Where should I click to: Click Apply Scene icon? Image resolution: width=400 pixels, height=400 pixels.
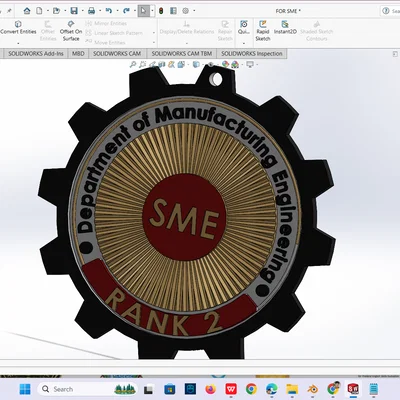coord(235,64)
